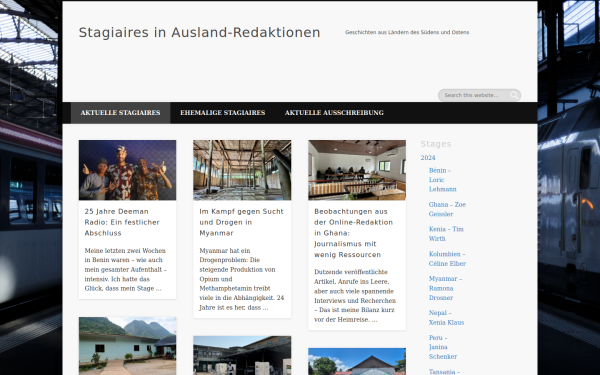Open the site title 'Stagiaires in Ausland-Redaktionen'
Viewport: 600px width, 375px height.
(x=199, y=33)
